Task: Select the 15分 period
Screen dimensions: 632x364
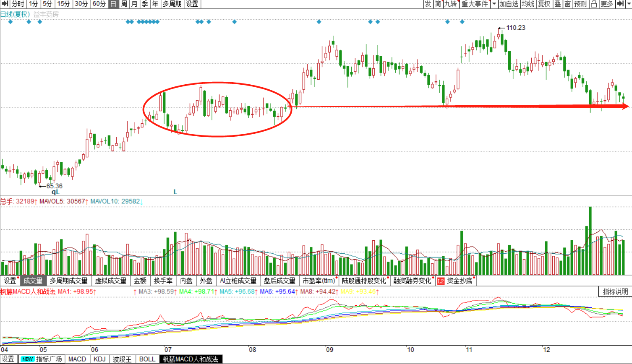Action: coord(63,4)
